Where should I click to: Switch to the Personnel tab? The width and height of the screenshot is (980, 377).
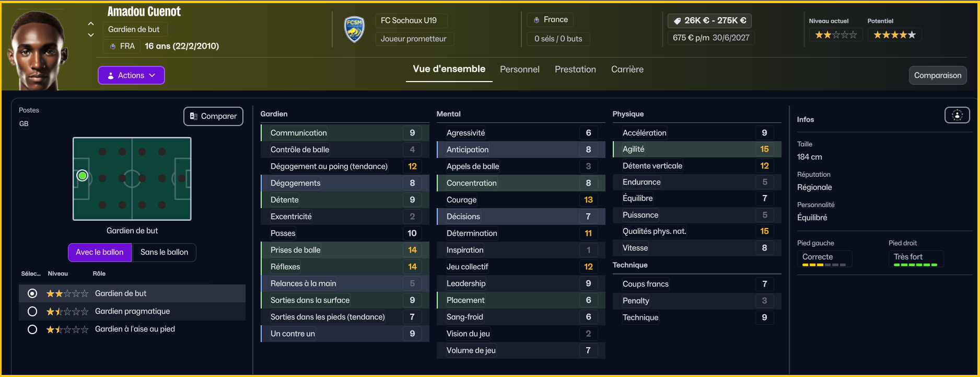[519, 70]
